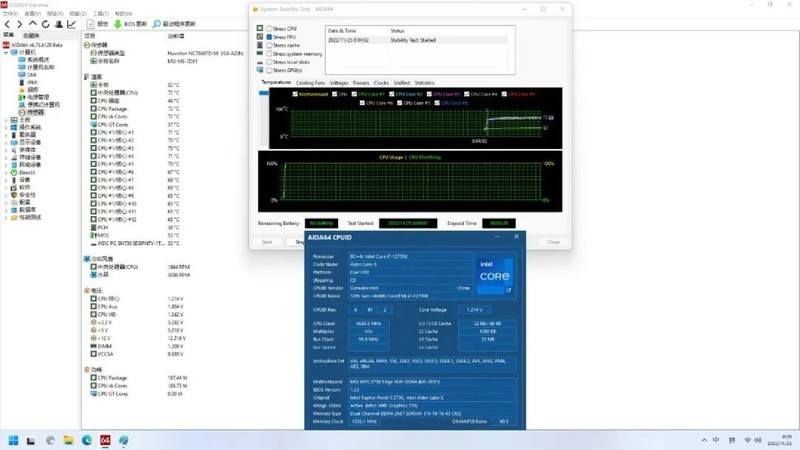Click the blue slider beside temperature graph
800x450 pixels.
click(x=263, y=93)
